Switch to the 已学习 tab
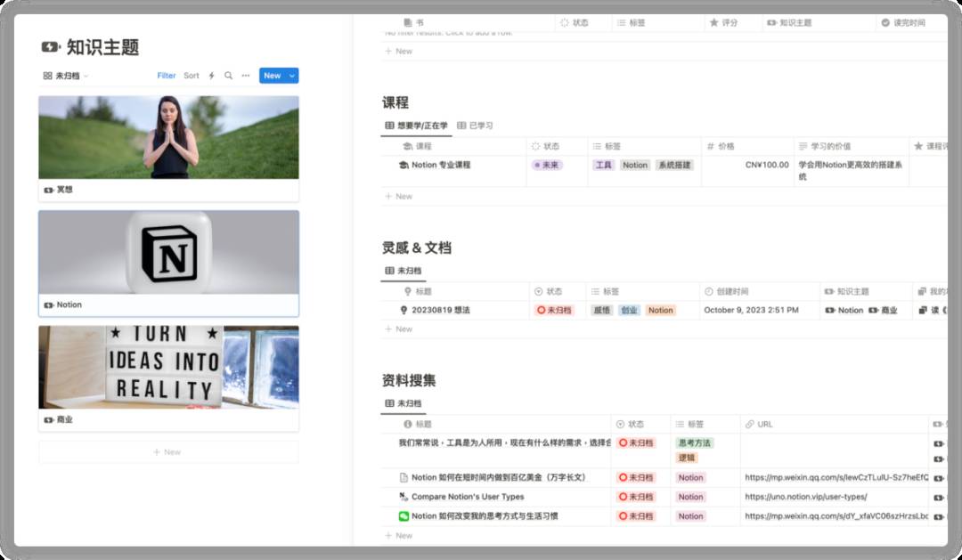The height and width of the screenshot is (560, 962). pos(476,126)
